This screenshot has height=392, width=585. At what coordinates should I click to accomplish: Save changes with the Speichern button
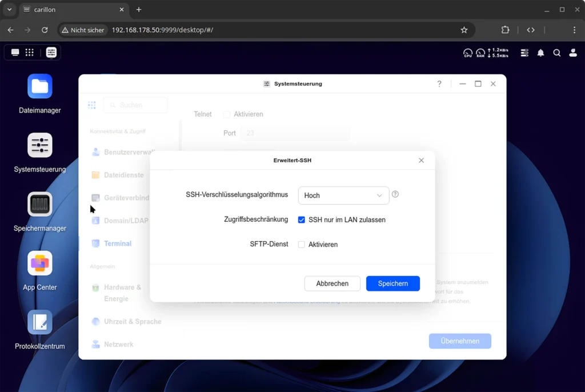[x=392, y=283]
